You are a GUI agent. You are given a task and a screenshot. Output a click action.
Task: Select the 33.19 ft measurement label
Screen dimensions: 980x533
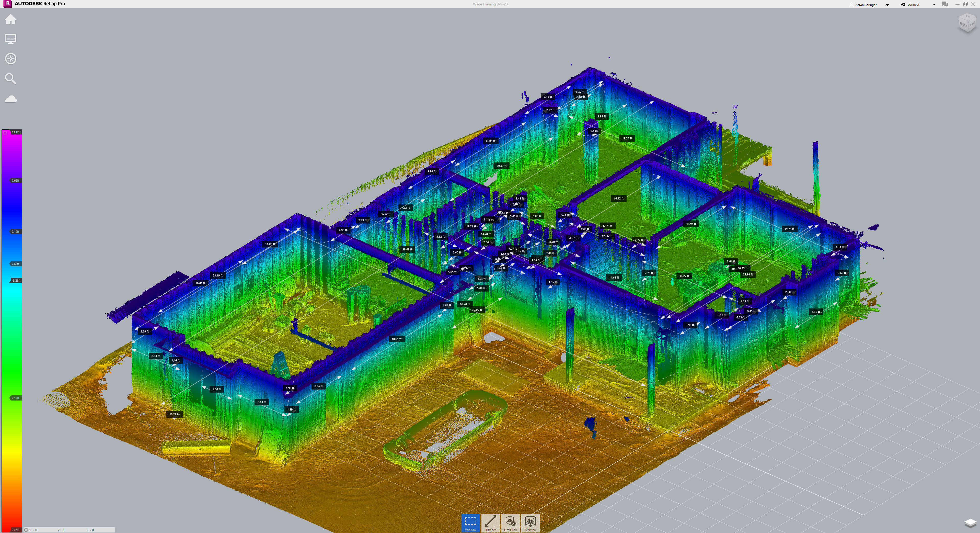(218, 275)
